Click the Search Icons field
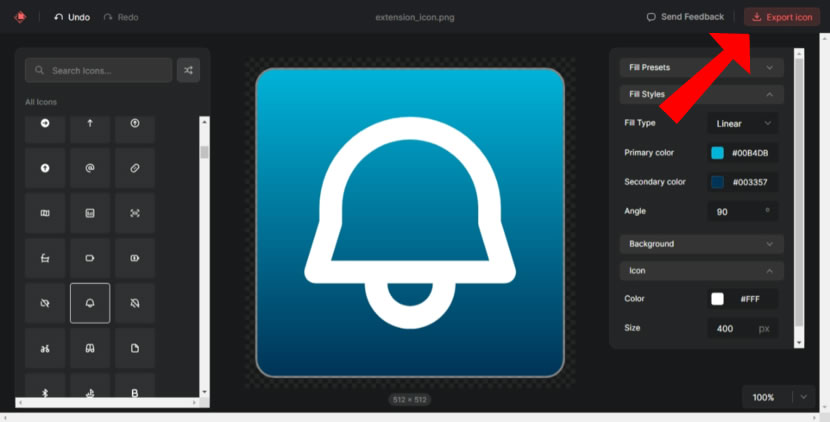The image size is (830, 422). [x=98, y=70]
